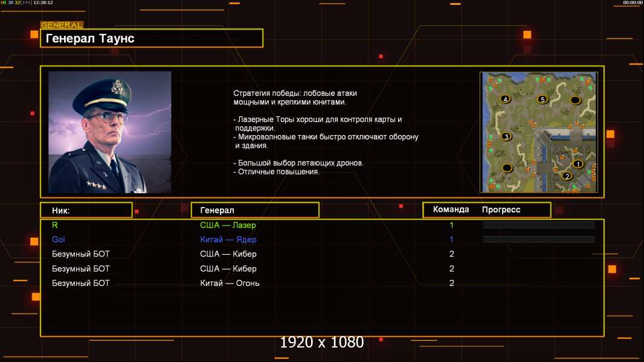
Task: Click the Китай — Огонь bot faction
Action: point(230,283)
